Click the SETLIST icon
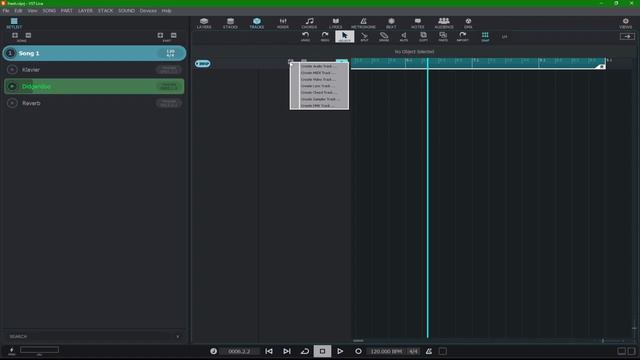The height and width of the screenshot is (360, 640). click(14, 23)
